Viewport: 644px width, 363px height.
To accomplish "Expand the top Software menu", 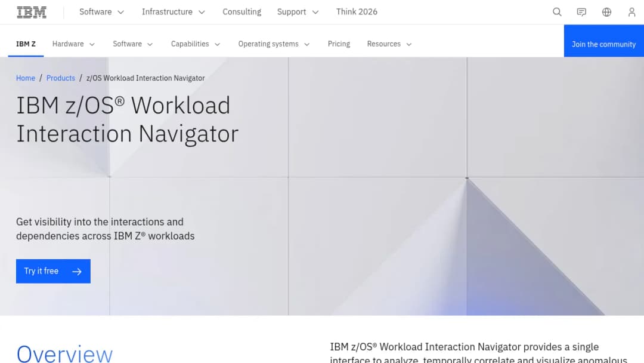I will (x=101, y=12).
